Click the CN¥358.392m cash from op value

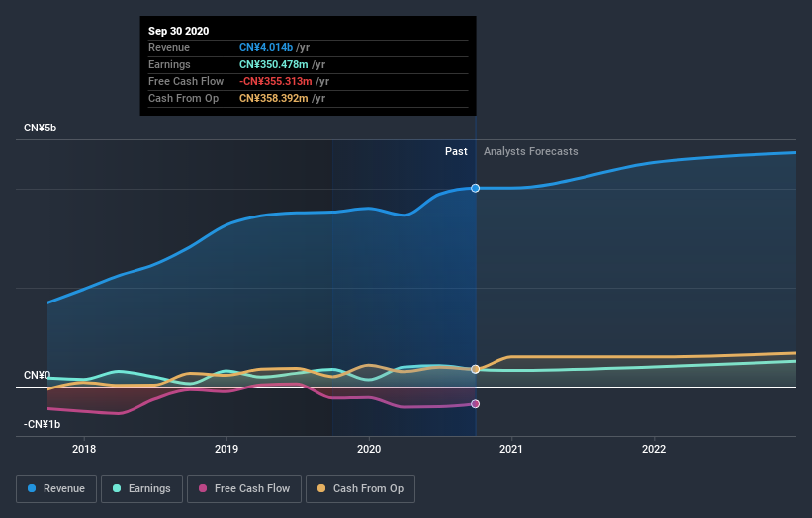273,98
